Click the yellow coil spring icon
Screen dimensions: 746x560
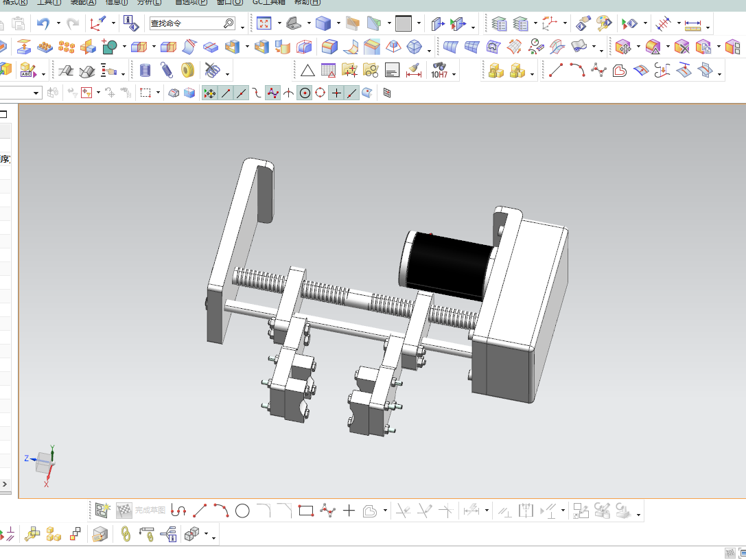[188, 71]
